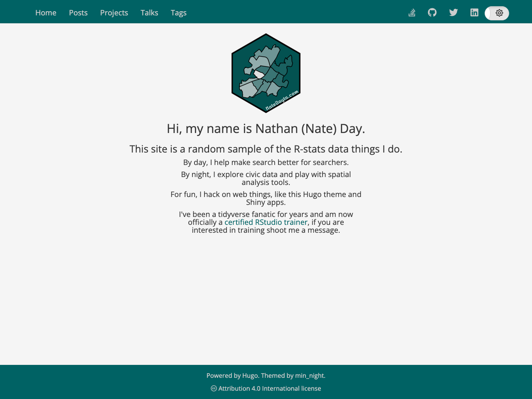Click the hexagonal NateDayta.com site logo

pyautogui.click(x=266, y=73)
